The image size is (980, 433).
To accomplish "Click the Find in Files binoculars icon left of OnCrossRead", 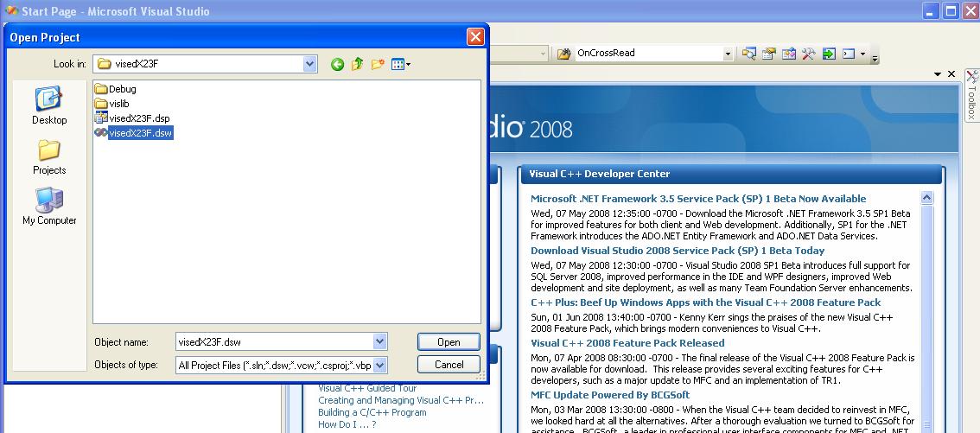I will tap(563, 54).
